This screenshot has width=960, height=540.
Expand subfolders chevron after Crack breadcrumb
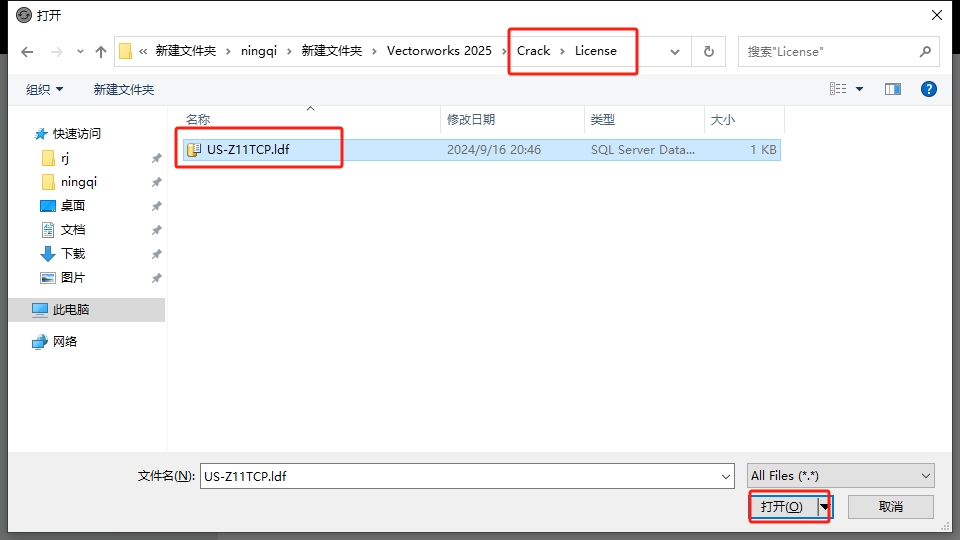point(562,51)
